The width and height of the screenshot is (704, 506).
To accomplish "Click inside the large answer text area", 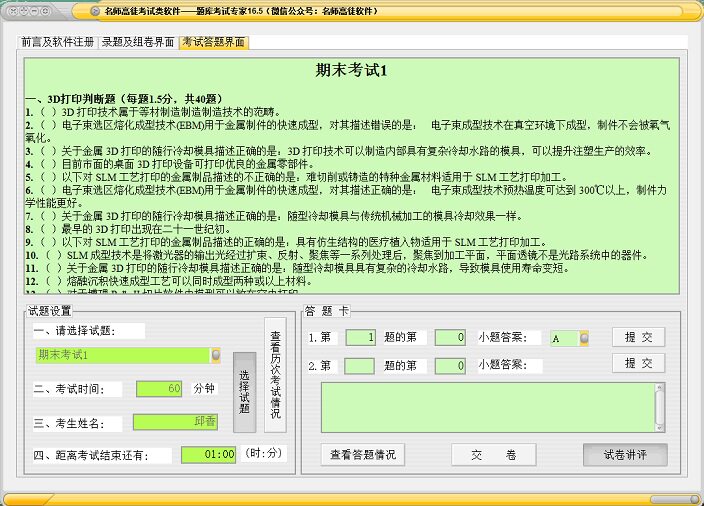I will (x=488, y=408).
